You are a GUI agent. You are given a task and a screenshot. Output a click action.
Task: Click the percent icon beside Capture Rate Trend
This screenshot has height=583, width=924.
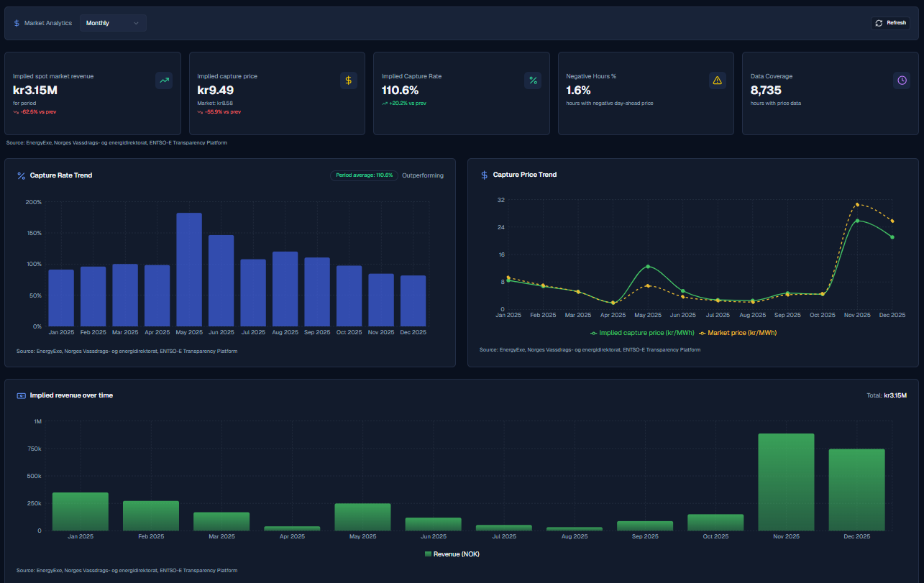pos(22,175)
